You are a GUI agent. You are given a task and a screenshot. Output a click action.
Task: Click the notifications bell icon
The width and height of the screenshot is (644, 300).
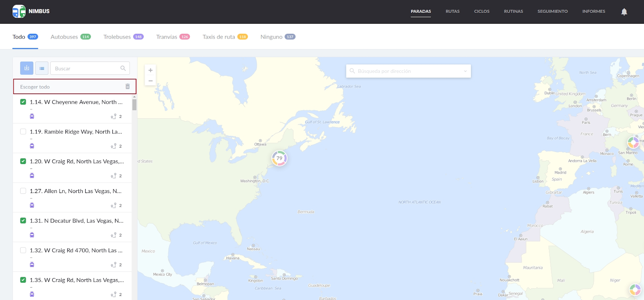(624, 12)
